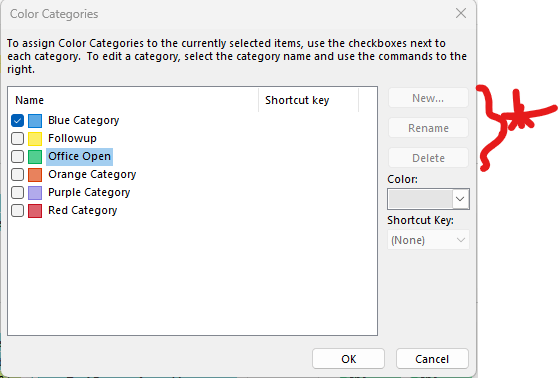Click the red category color square

pyautogui.click(x=35, y=210)
